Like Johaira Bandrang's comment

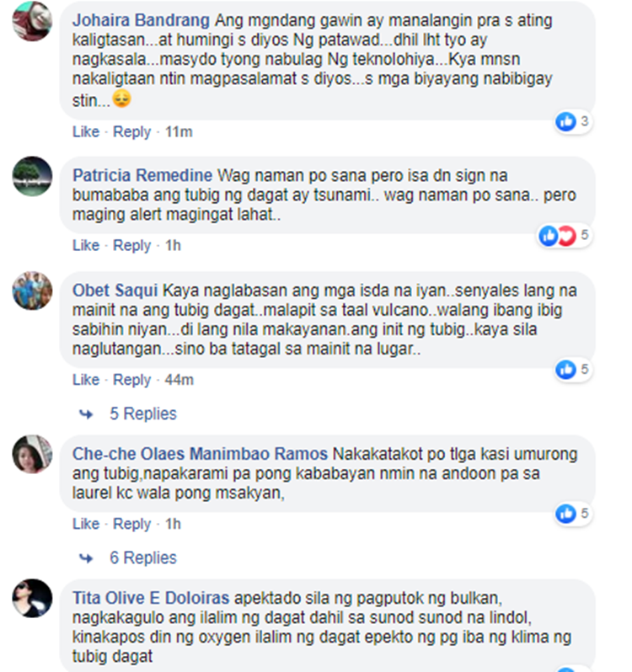click(86, 131)
